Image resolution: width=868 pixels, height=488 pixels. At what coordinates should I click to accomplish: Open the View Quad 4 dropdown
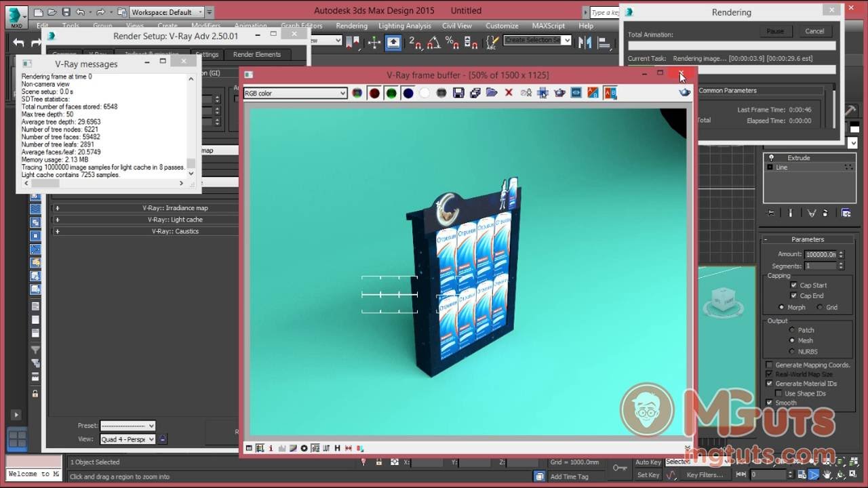pos(127,439)
